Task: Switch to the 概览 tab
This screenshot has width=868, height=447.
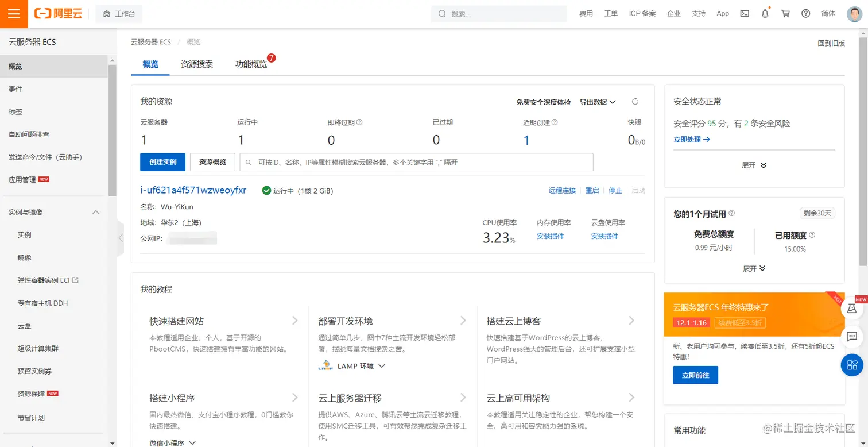Action: 150,64
